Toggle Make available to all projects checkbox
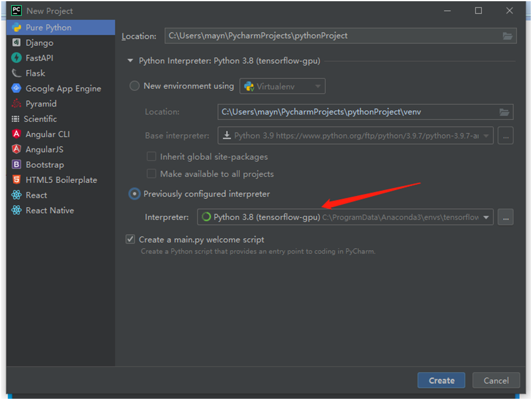 click(x=151, y=174)
